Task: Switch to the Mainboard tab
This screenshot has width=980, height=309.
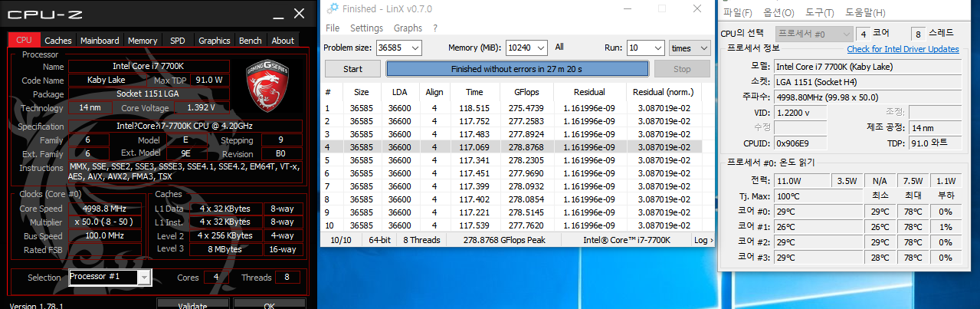Action: (100, 41)
